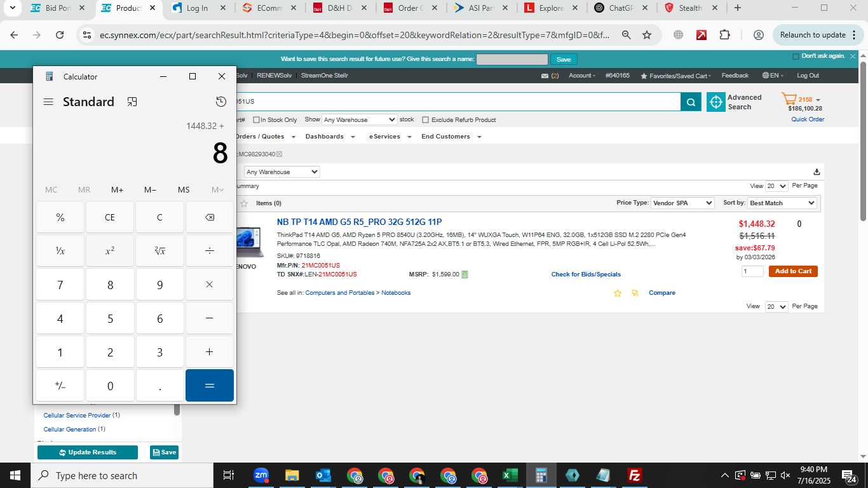The height and width of the screenshot is (488, 868).
Task: Switch to the Order browser tab
Action: click(412, 8)
